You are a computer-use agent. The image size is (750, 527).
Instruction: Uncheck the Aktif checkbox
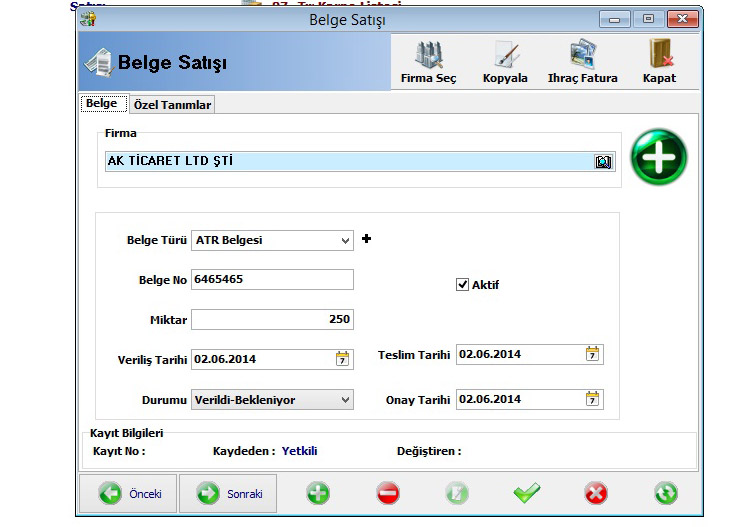point(462,284)
